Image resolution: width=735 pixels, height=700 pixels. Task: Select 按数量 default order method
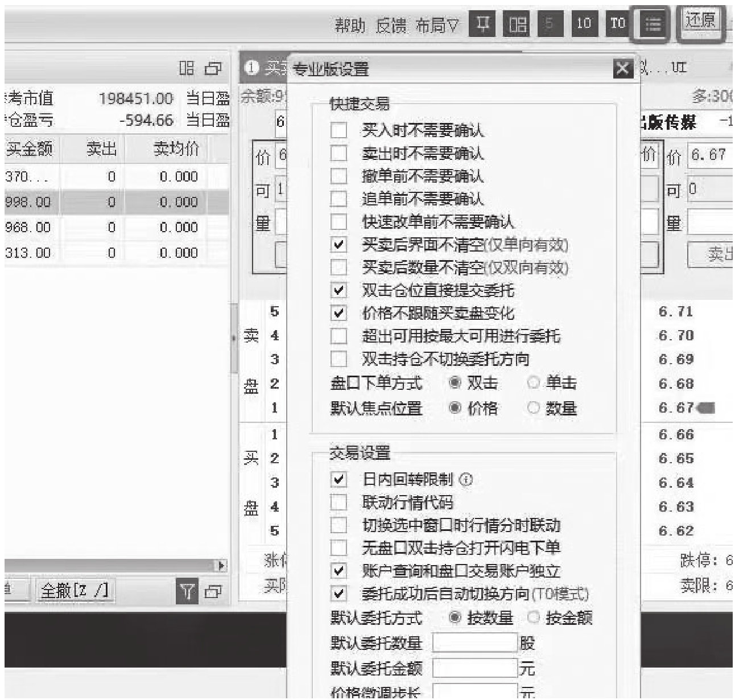tap(455, 617)
